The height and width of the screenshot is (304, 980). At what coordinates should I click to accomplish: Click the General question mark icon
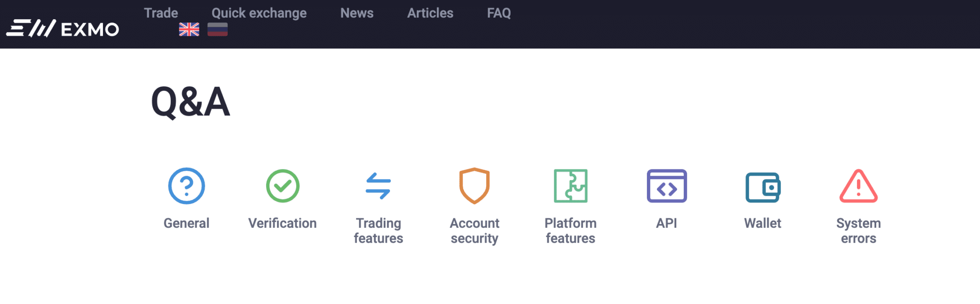[x=187, y=186]
